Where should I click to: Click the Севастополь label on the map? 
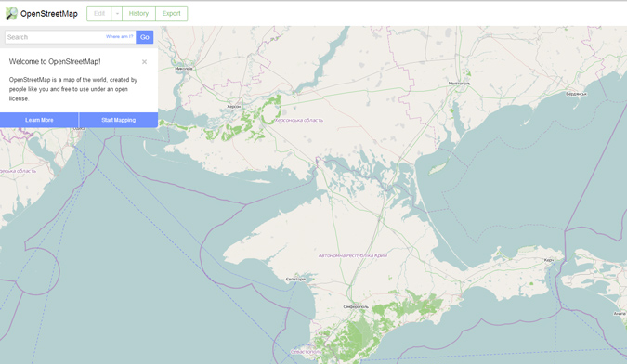[x=306, y=352]
